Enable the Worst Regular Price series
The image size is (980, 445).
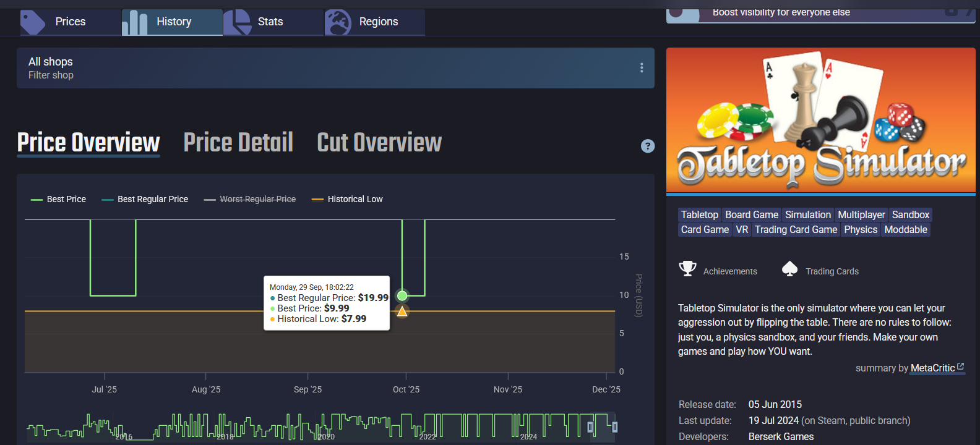250,199
